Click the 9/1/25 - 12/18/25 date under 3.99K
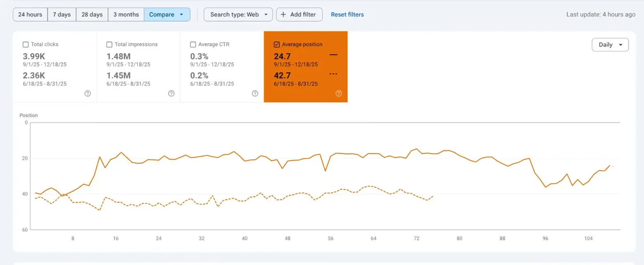This screenshot has width=644, height=265. click(x=45, y=64)
